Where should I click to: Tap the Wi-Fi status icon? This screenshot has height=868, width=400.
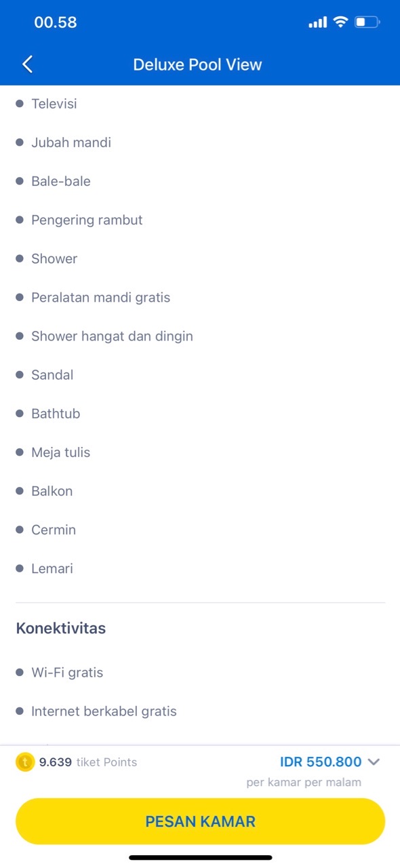[340, 22]
